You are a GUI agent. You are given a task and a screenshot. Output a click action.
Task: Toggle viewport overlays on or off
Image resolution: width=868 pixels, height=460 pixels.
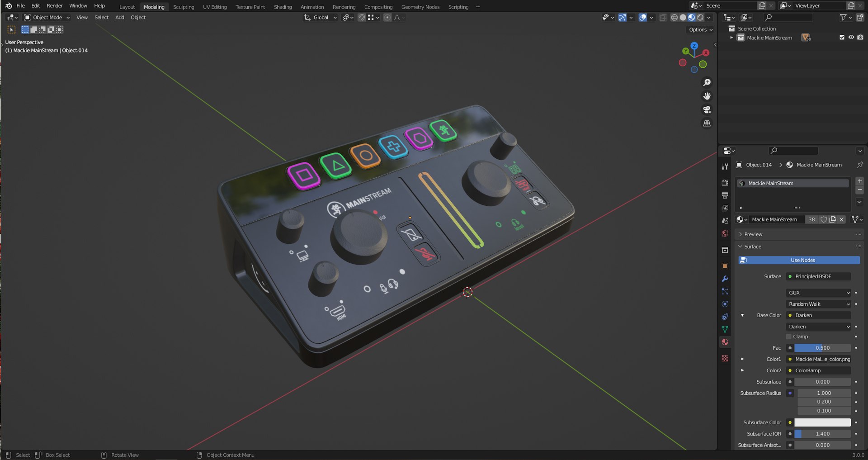pos(642,17)
